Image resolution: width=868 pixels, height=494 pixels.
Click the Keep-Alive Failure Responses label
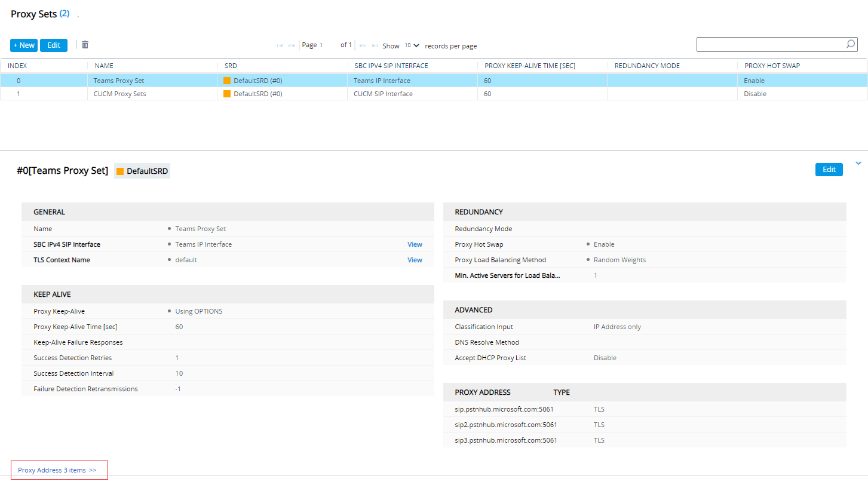point(78,342)
